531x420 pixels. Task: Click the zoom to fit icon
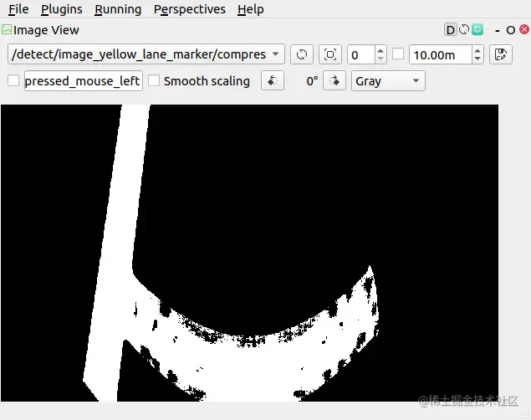coord(330,54)
